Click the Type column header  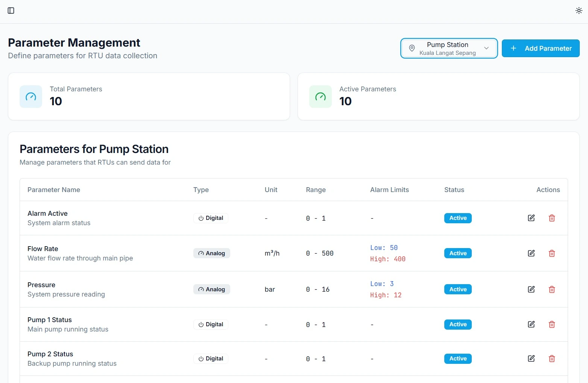(201, 190)
